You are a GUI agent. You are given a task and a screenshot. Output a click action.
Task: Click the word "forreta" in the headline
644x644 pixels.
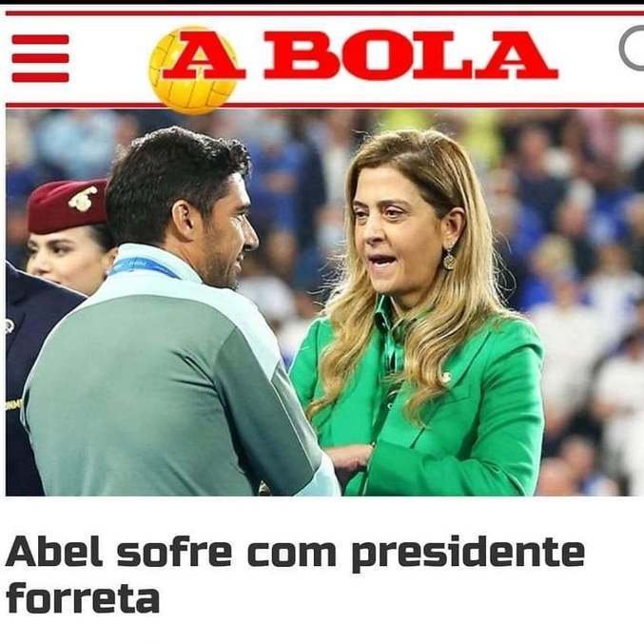coord(83,596)
